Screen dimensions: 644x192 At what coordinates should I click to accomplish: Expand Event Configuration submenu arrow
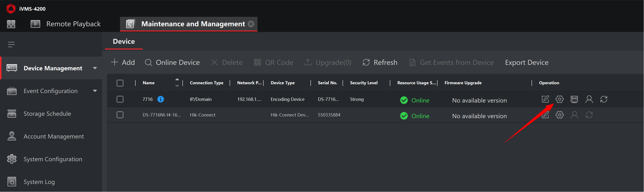pyautogui.click(x=95, y=91)
